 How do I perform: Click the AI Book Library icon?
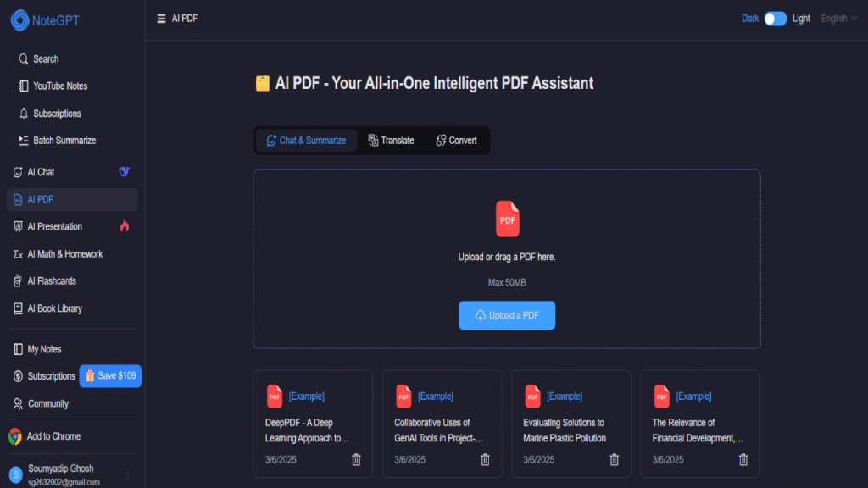18,308
